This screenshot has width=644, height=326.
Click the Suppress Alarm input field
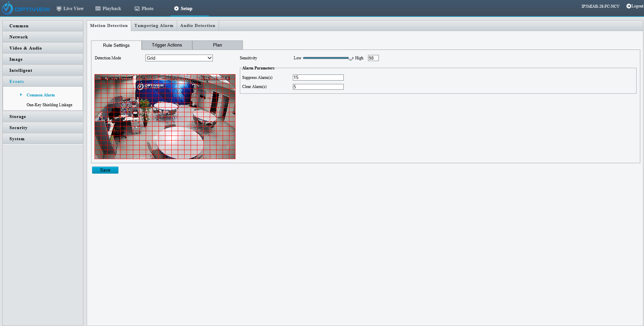coord(318,78)
